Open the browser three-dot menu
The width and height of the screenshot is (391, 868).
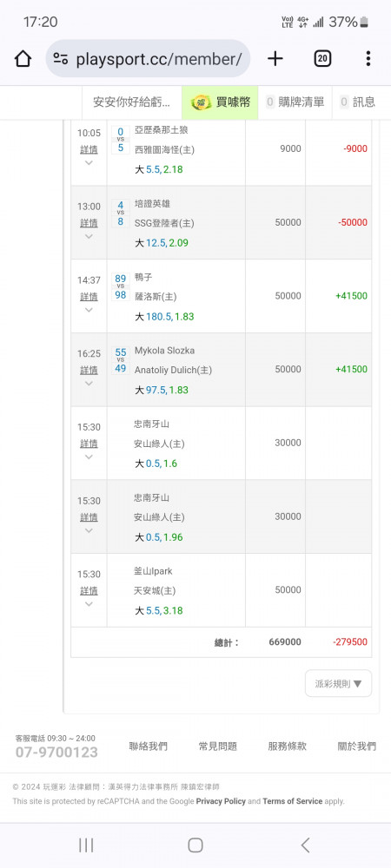click(368, 59)
